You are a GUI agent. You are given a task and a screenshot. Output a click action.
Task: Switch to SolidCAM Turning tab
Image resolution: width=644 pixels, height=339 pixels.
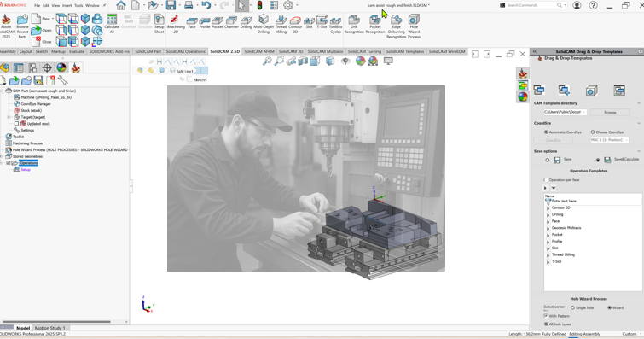(365, 51)
